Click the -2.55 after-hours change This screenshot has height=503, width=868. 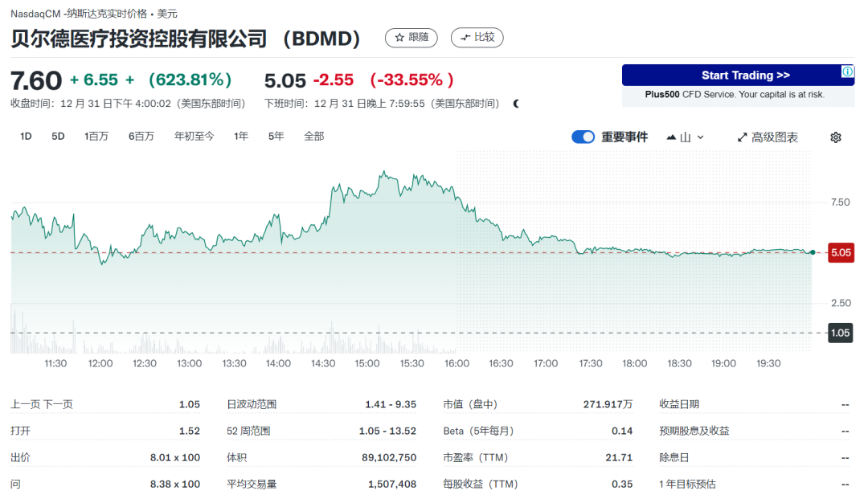334,80
